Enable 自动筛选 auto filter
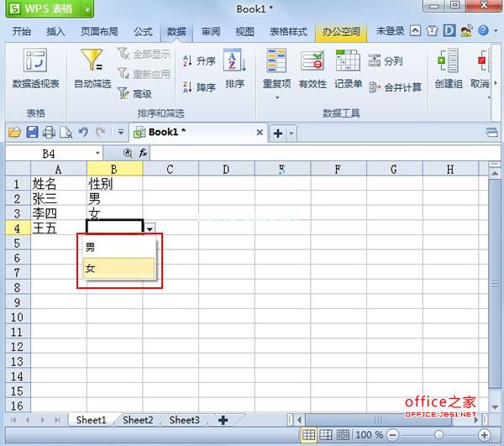The height and width of the screenshot is (446, 504). (92, 69)
